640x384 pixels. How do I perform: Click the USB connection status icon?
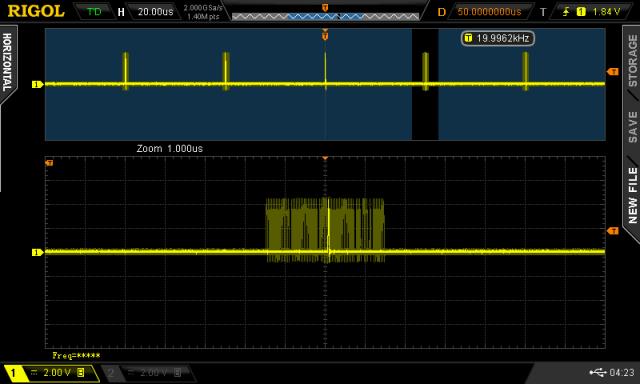pyautogui.click(x=598, y=372)
